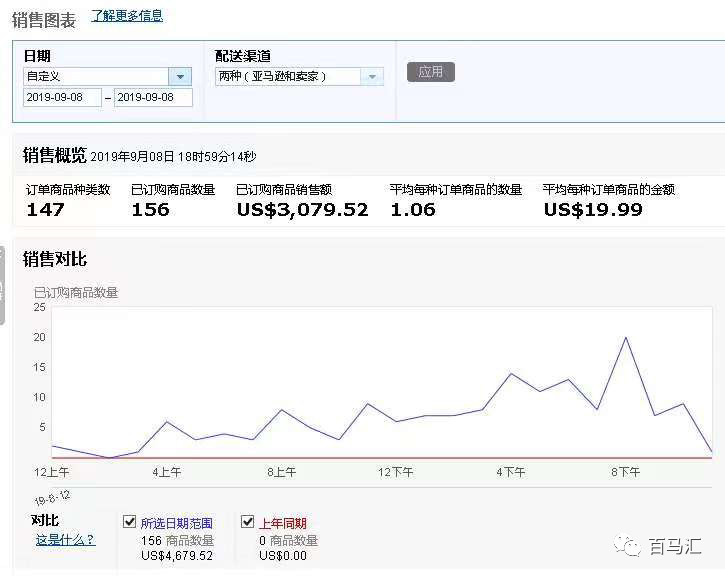Screen dimensions: 725x578
Task: Open the 了解更多信息 link
Action: point(127,16)
